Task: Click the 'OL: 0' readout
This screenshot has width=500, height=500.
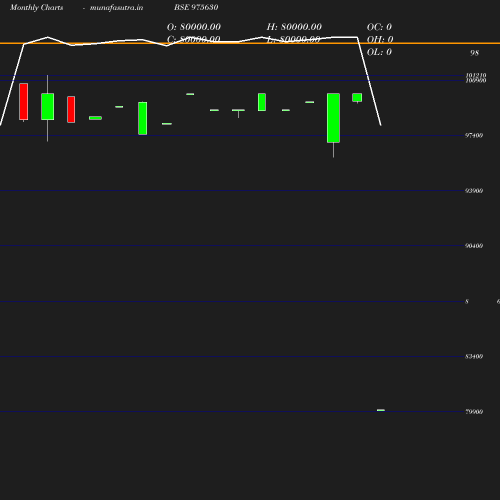Action: coord(379,52)
